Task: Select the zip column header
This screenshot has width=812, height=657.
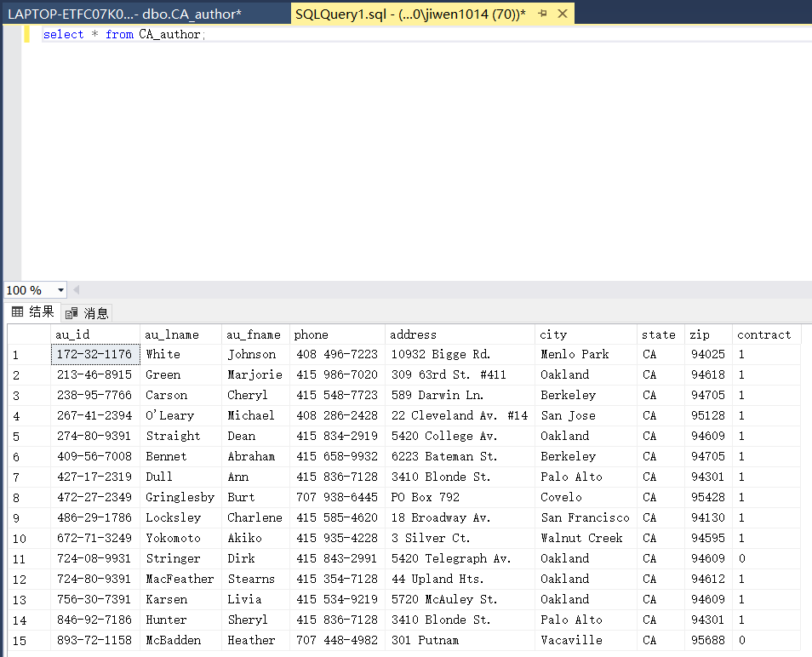Action: point(708,334)
